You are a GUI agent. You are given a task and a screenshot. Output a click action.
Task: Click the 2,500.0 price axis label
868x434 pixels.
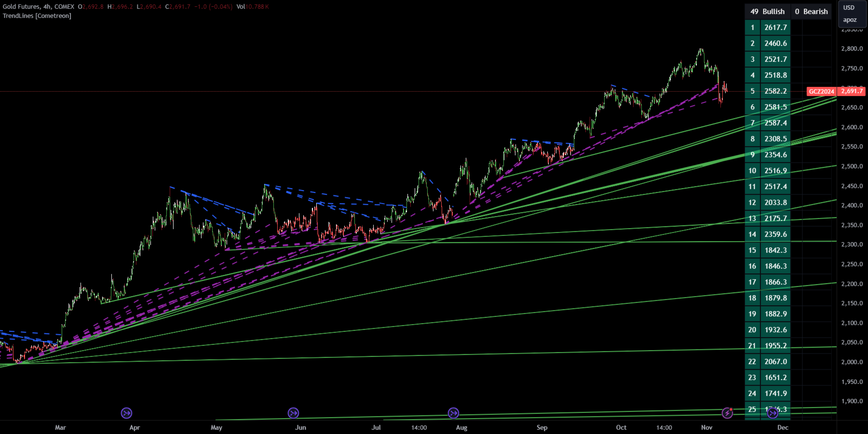point(852,166)
